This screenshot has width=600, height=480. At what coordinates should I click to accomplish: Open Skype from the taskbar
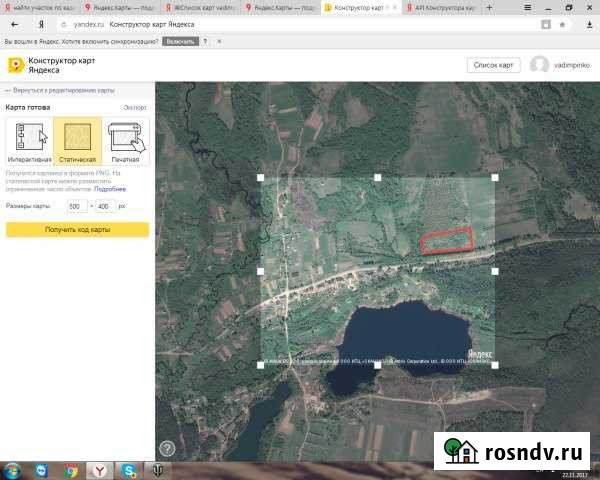coord(129,469)
